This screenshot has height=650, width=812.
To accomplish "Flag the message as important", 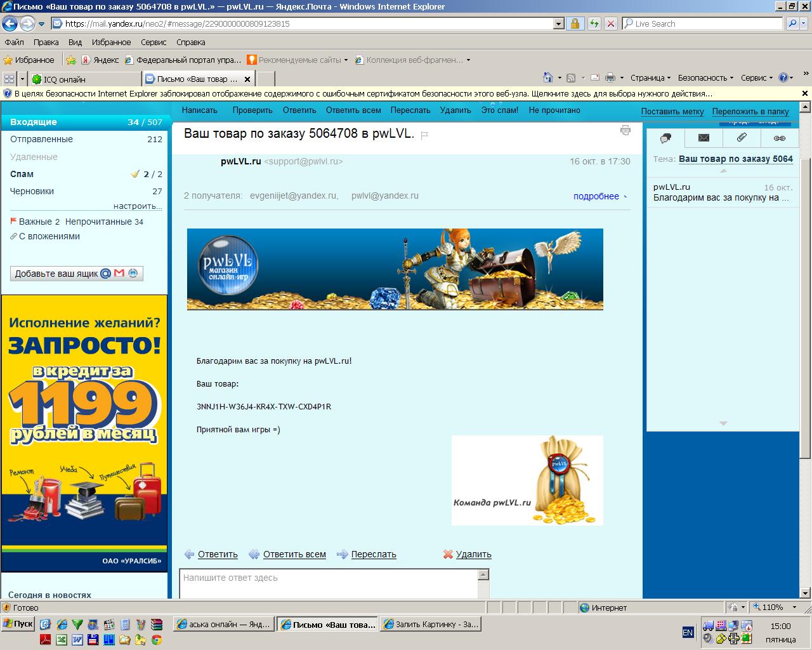I will [x=425, y=135].
